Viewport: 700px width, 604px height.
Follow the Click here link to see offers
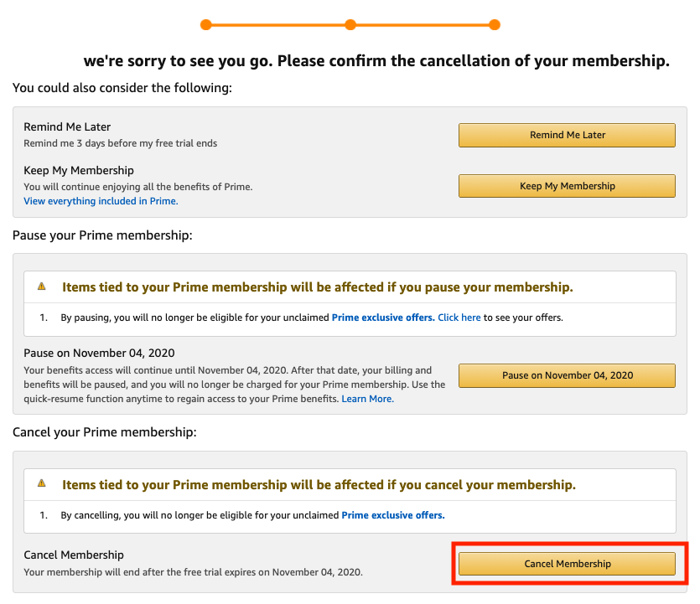tap(459, 317)
